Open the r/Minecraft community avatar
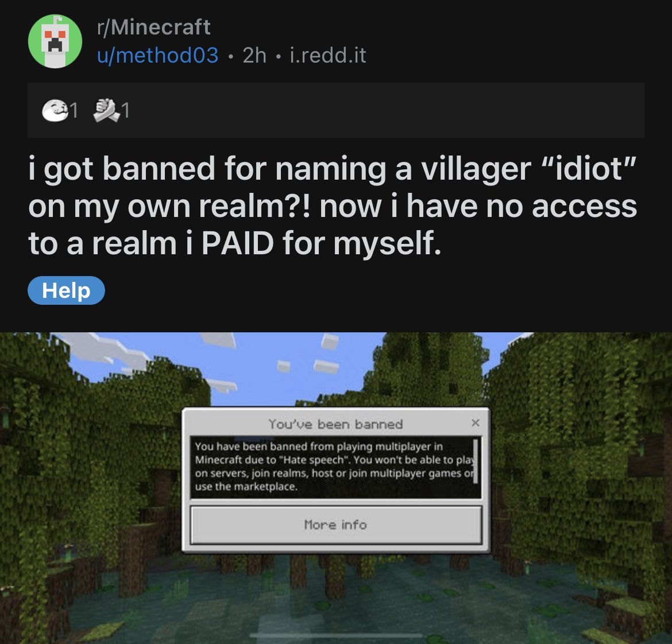Image resolution: width=672 pixels, height=644 pixels. tap(55, 41)
